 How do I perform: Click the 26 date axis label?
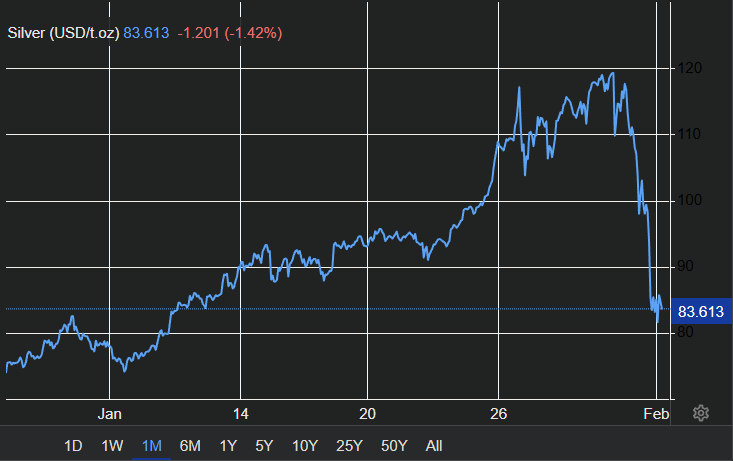498,414
